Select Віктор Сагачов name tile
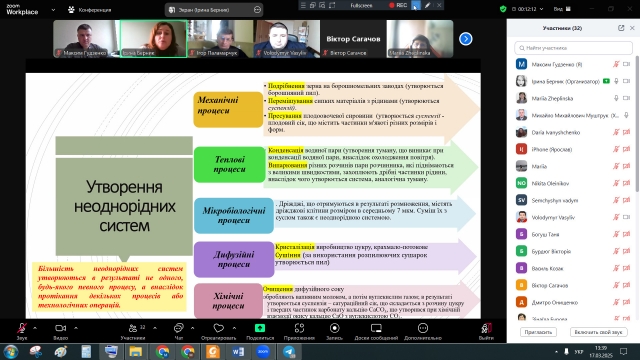The width and height of the screenshot is (640, 360). (x=353, y=39)
